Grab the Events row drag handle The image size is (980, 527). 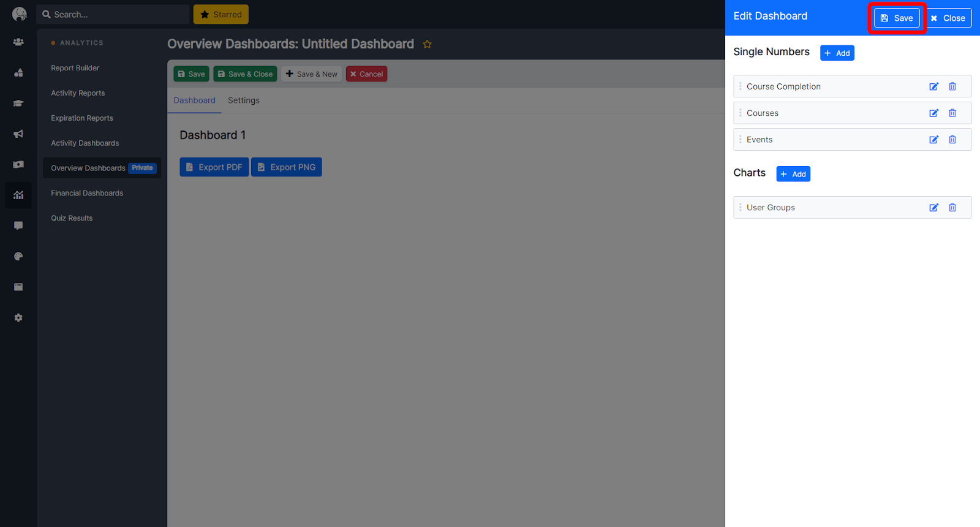pos(740,140)
